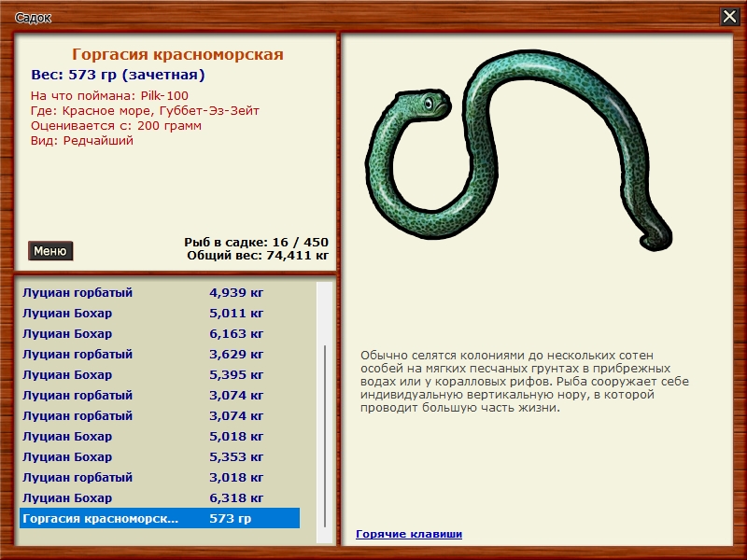Open the Горячие клавиши link
Image resolution: width=747 pixels, height=560 pixels.
pos(408,534)
